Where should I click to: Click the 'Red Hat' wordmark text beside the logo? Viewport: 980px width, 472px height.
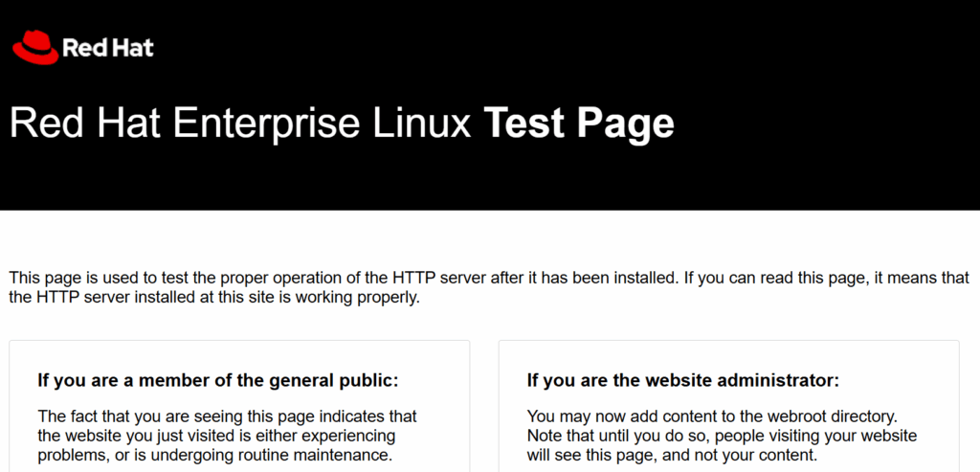[x=108, y=48]
